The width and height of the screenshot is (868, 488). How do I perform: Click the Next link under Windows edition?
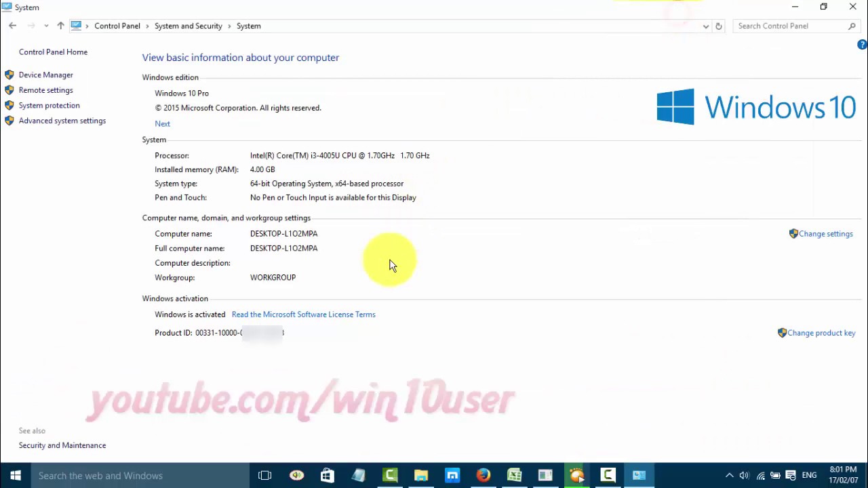tap(162, 123)
